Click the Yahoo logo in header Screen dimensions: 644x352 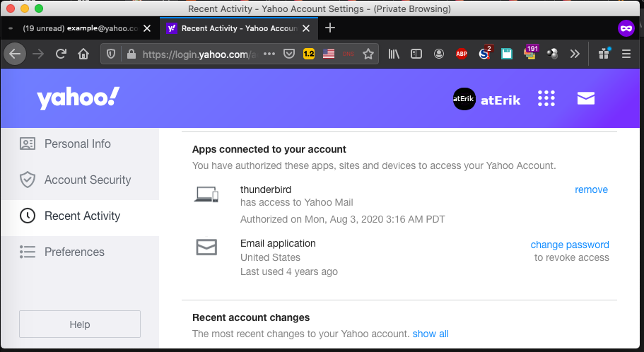[x=78, y=98]
